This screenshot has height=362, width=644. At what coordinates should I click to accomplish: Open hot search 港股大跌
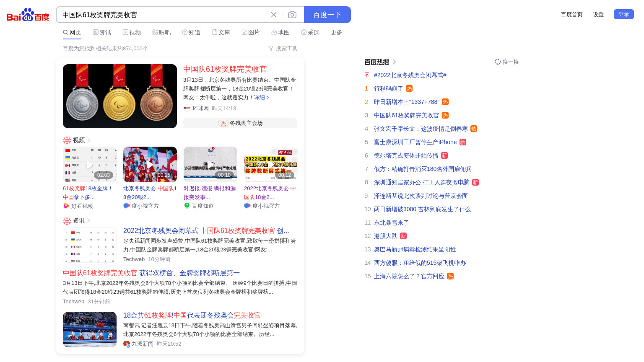click(385, 236)
